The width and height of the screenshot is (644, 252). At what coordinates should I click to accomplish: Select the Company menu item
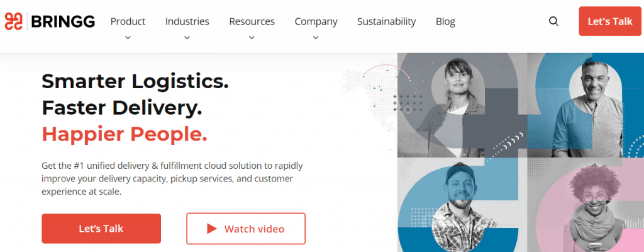click(x=316, y=21)
